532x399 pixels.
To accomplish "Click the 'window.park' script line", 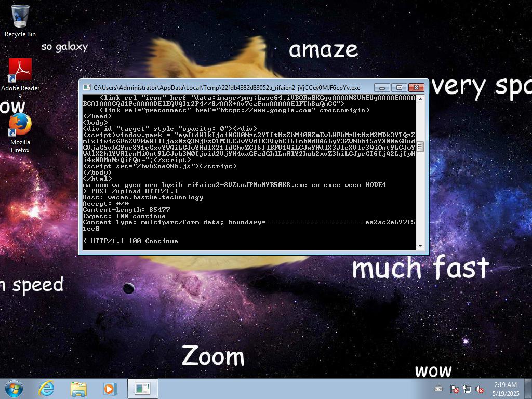I will click(x=249, y=147).
